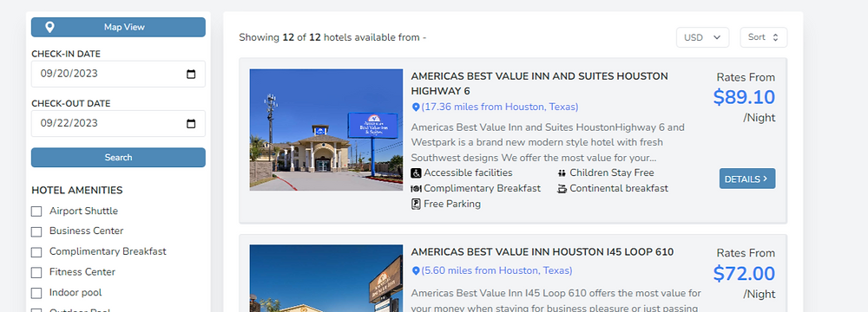Switch to Map View
Image resolution: width=868 pixels, height=312 pixels.
(118, 27)
